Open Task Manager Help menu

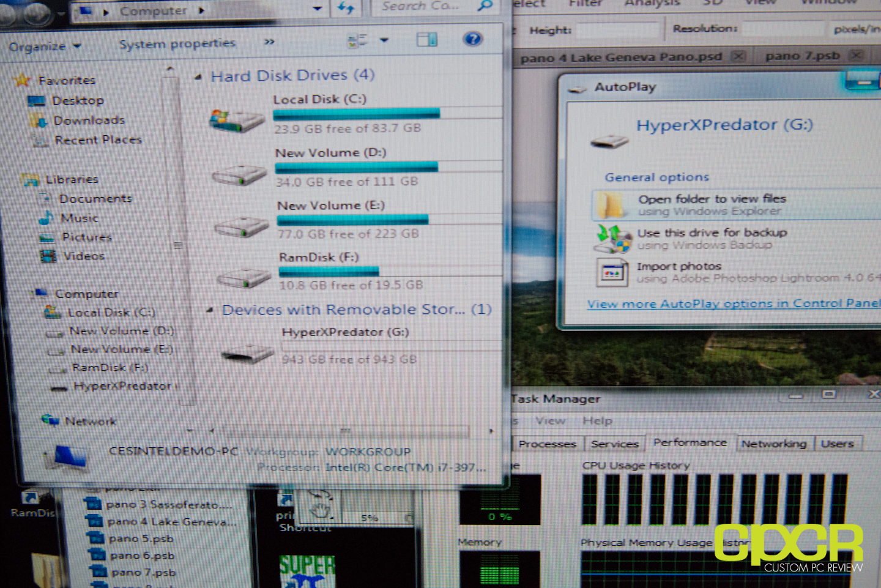tap(597, 421)
